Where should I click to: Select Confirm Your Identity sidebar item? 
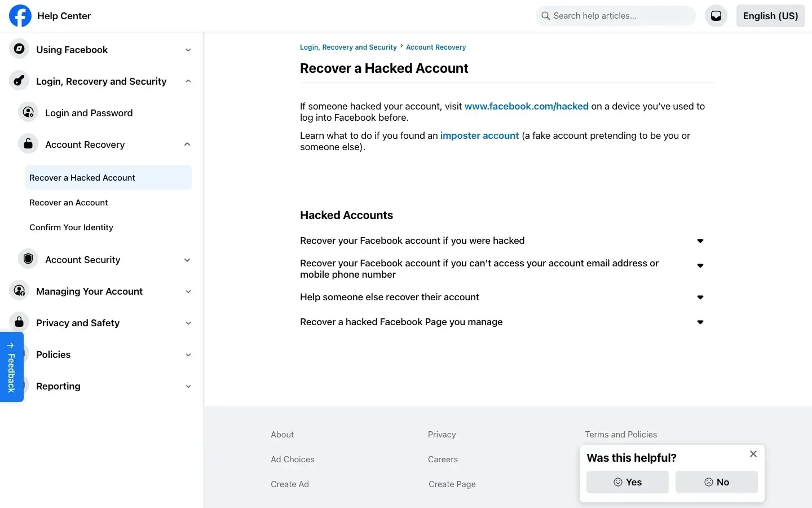108,227
